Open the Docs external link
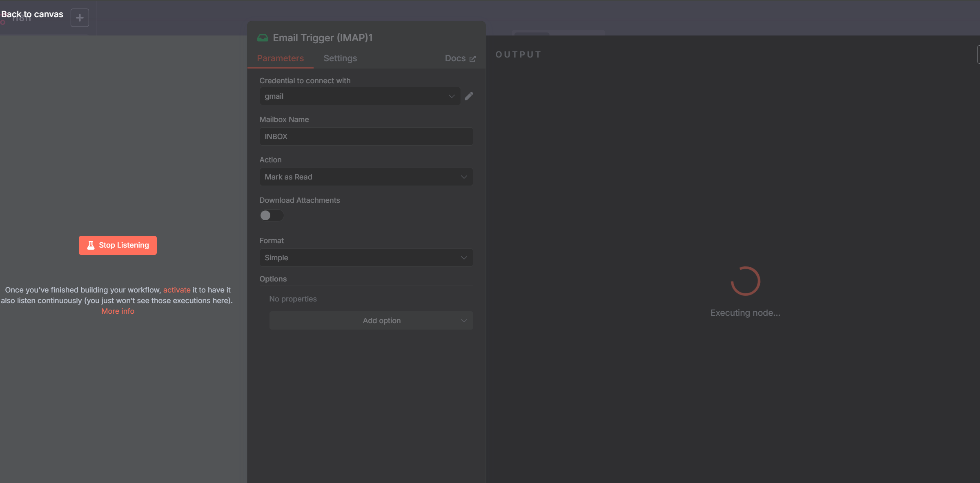980x483 pixels. (x=460, y=58)
